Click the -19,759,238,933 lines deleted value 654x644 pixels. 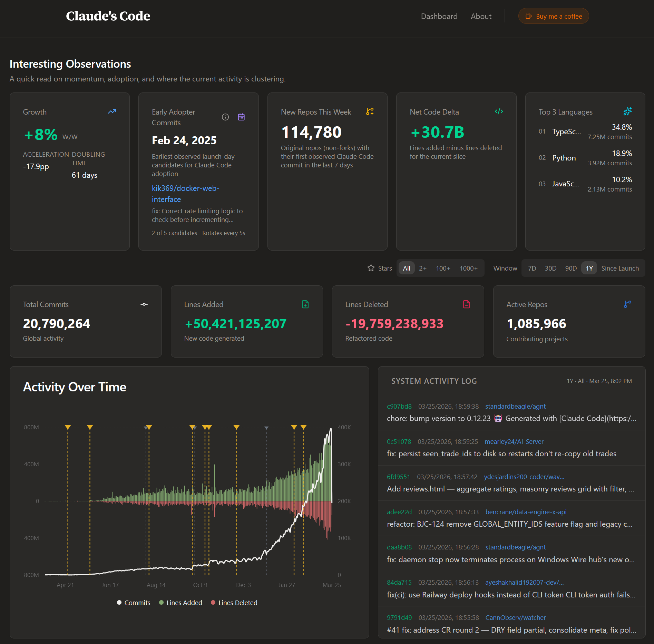pyautogui.click(x=394, y=323)
